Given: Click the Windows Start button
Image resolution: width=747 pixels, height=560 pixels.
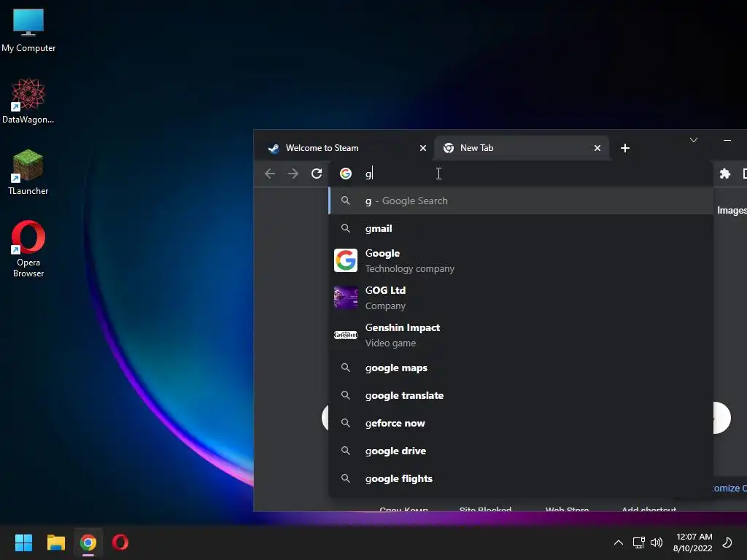Looking at the screenshot, I should click(23, 542).
